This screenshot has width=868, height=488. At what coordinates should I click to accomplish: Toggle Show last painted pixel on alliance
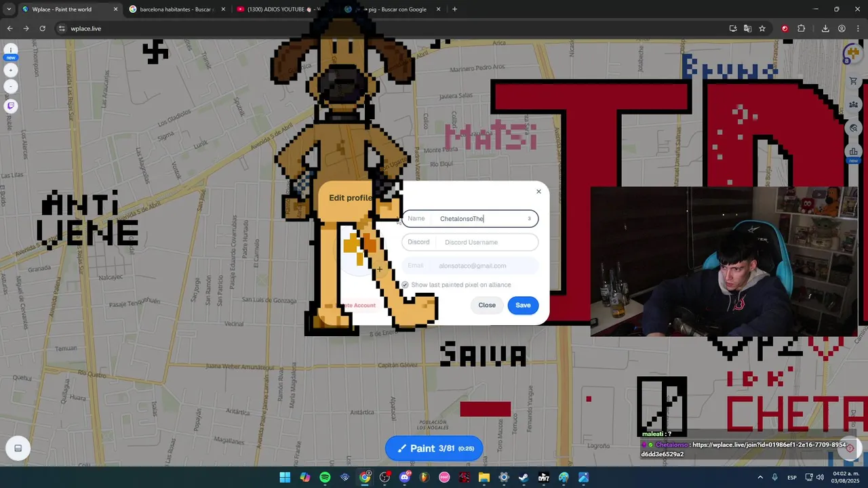coord(405,285)
